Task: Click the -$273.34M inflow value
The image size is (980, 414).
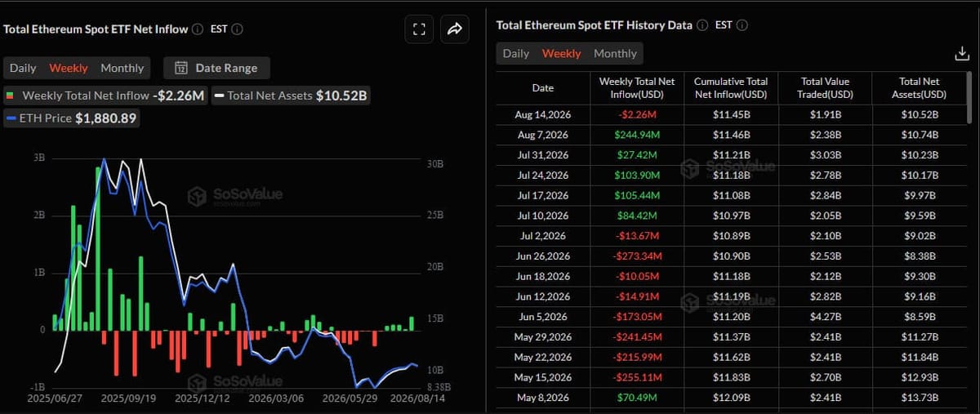Action: click(x=637, y=256)
